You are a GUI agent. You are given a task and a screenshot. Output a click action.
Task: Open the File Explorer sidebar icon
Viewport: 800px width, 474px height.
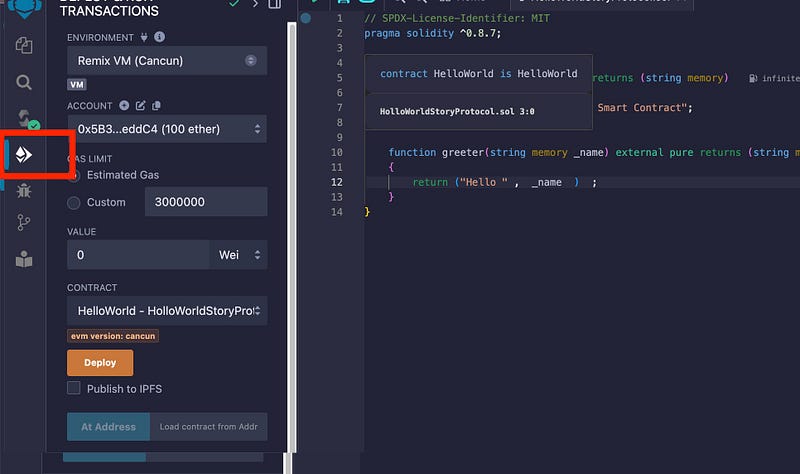click(x=24, y=45)
